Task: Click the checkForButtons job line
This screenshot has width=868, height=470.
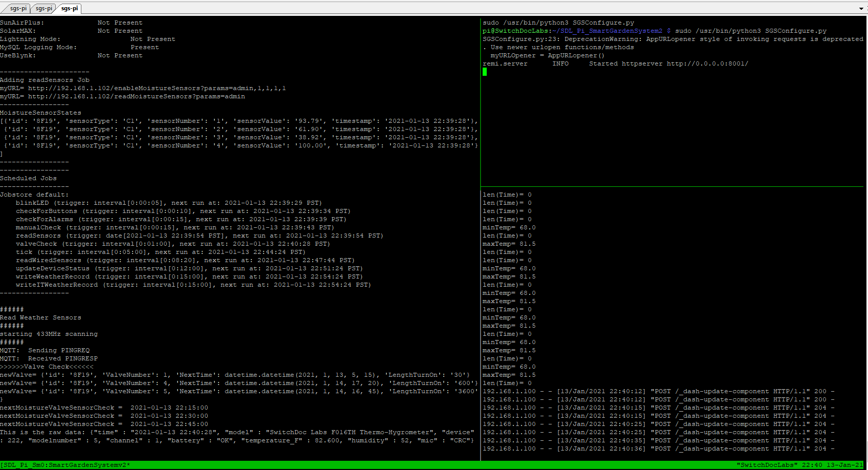Action: click(183, 211)
